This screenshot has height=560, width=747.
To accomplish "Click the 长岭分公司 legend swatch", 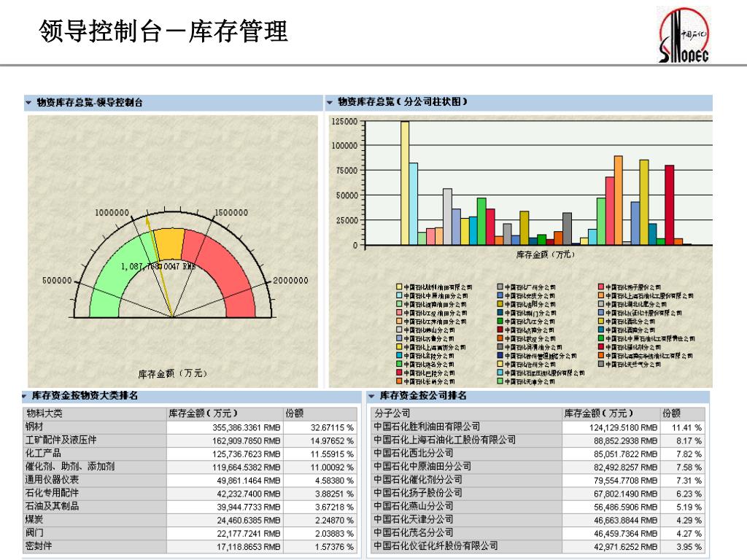I will (399, 381).
